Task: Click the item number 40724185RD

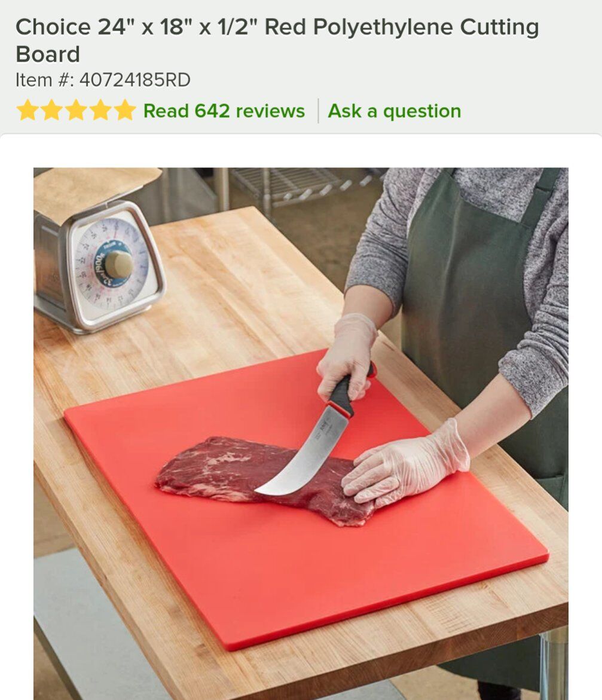Action: tap(135, 80)
